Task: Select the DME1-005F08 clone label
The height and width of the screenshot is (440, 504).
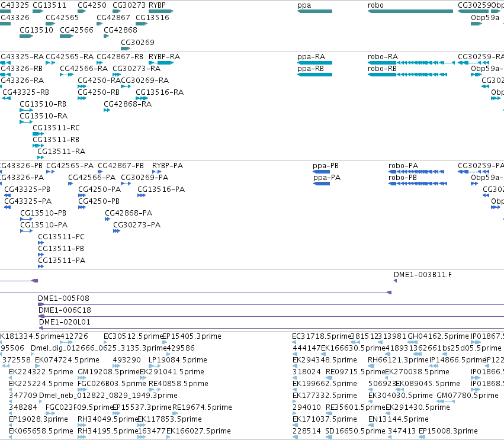Action: (63, 299)
